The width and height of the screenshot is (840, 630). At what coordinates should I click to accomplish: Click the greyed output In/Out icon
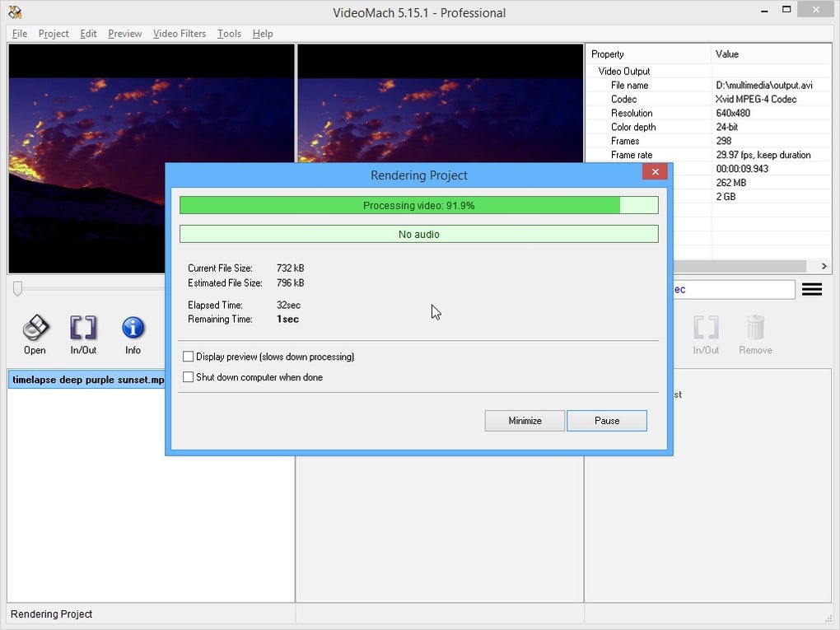[706, 328]
